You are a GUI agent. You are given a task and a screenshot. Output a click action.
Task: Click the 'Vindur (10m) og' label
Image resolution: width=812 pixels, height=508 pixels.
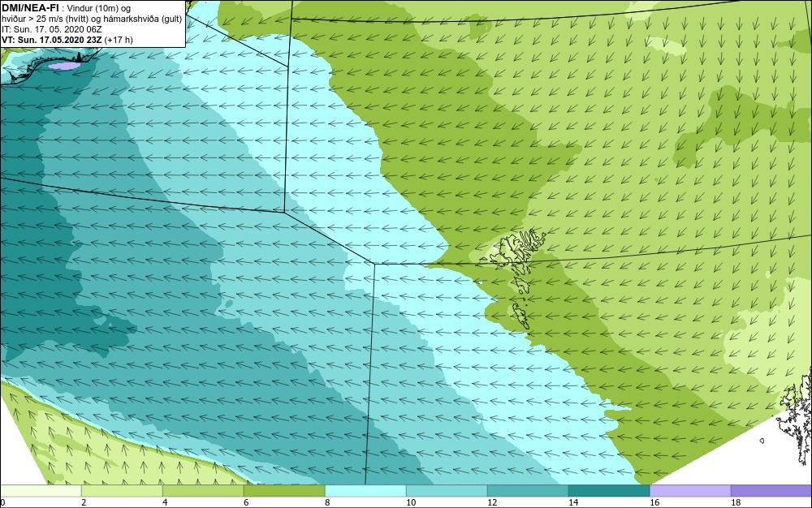(99, 8)
